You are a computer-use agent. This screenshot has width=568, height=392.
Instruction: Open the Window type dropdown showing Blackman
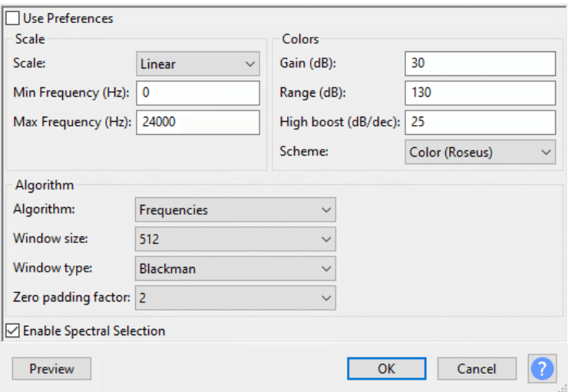click(x=236, y=268)
